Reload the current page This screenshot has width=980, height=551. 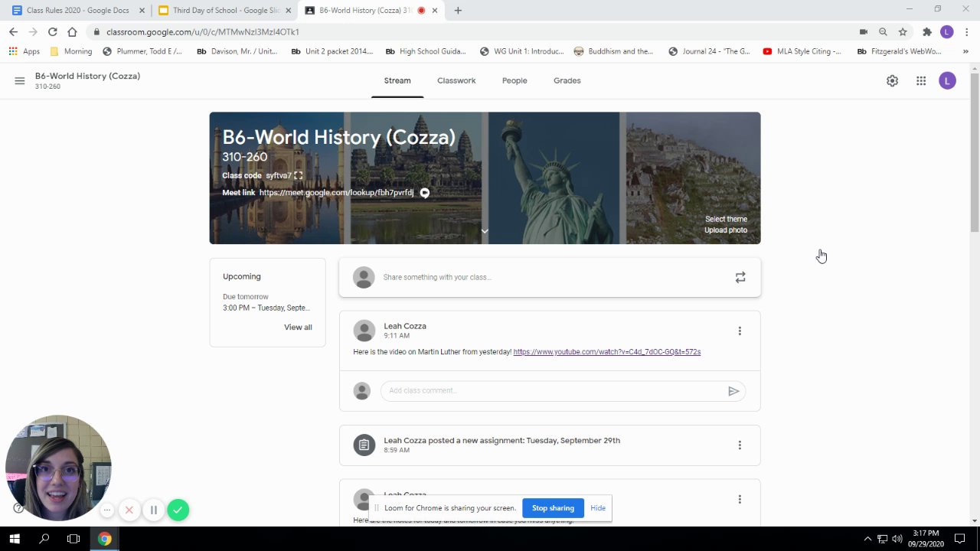coord(52,32)
